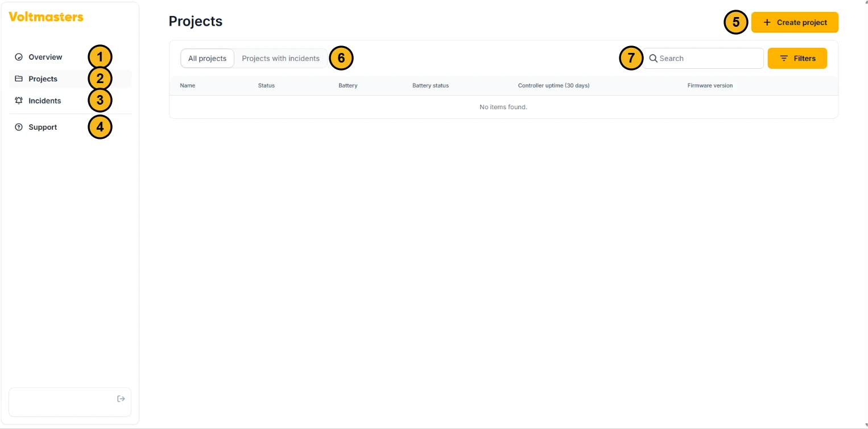Click the Status column header
The width and height of the screenshot is (868, 429).
266,86
